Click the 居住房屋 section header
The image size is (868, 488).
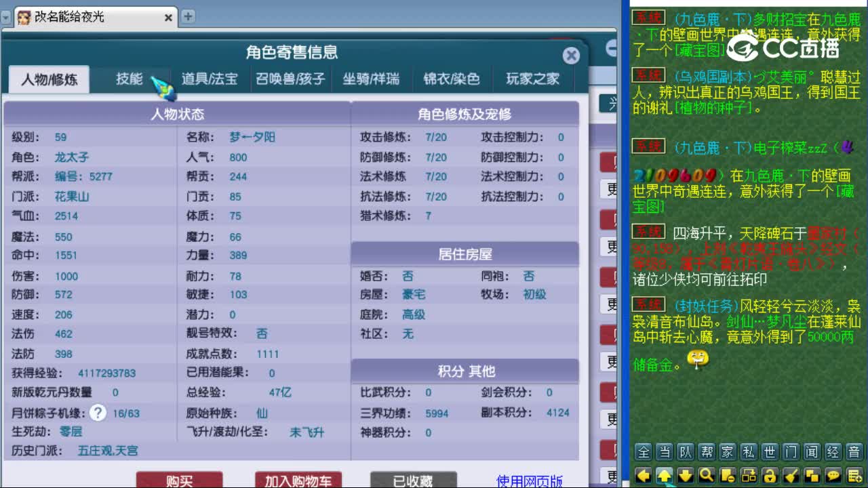pyautogui.click(x=465, y=255)
